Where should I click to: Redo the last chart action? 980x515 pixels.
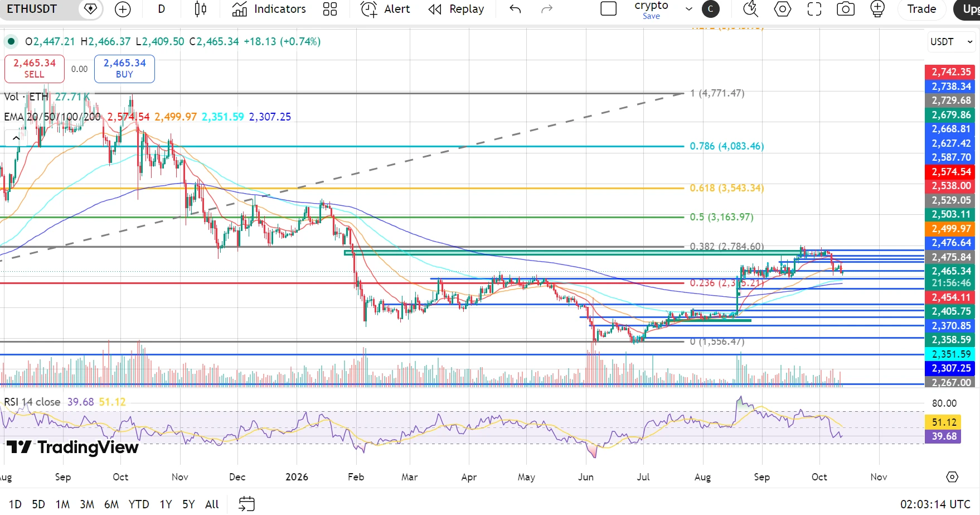click(547, 9)
